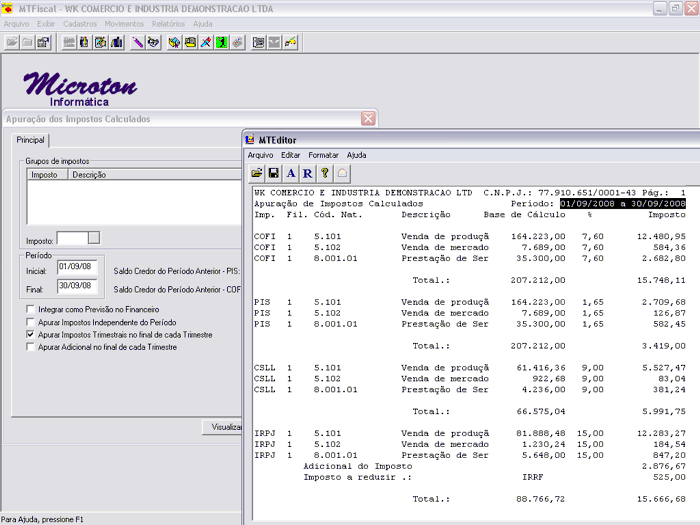Viewport: 700px width, 525px height.
Task: Select the Principal tab
Action: [x=31, y=141]
